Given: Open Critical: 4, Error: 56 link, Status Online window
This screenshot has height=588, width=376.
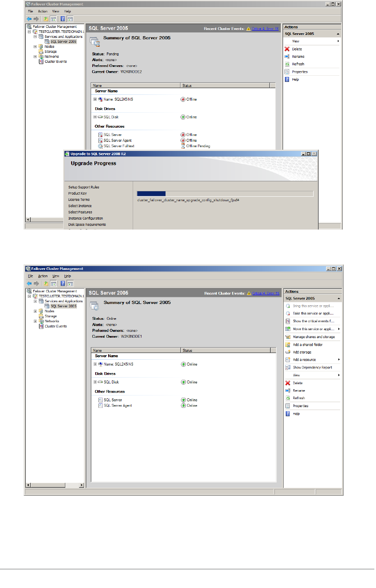Looking at the screenshot, I should [x=265, y=294].
